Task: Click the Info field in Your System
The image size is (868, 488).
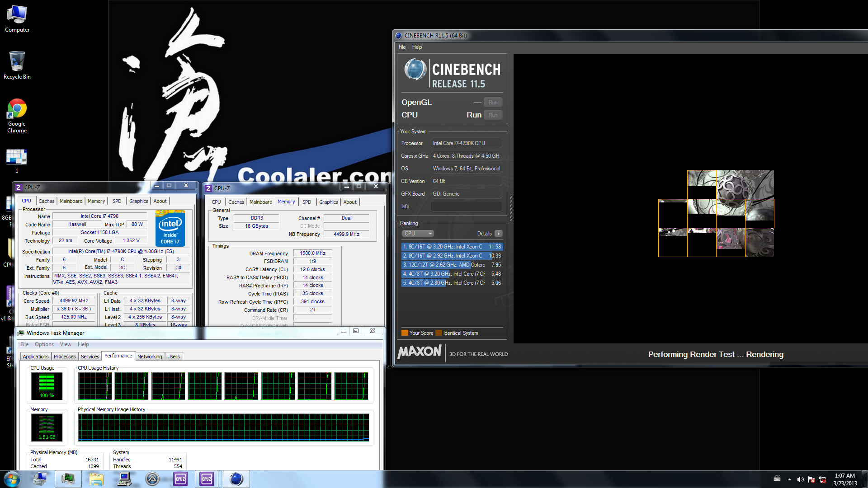Action: click(466, 206)
